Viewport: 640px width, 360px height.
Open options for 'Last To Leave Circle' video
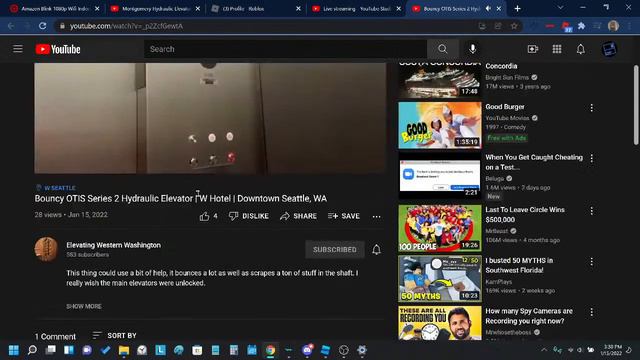tap(591, 211)
